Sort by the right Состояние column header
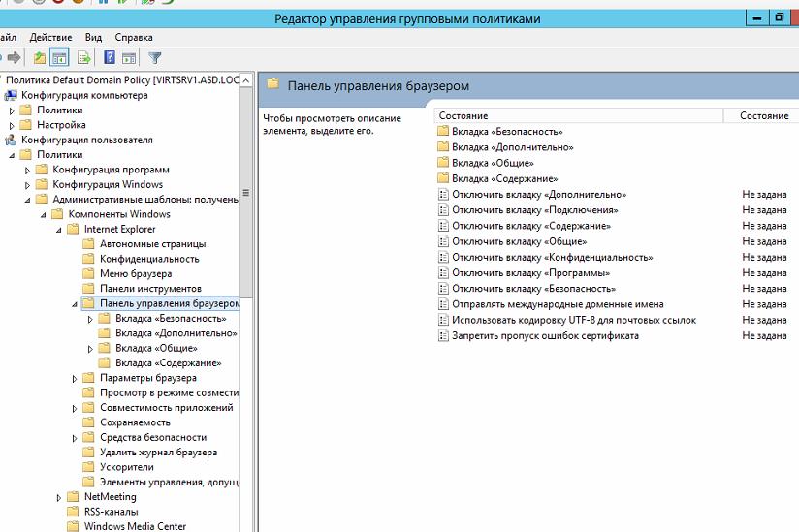This screenshot has height=532, width=799. (764, 115)
